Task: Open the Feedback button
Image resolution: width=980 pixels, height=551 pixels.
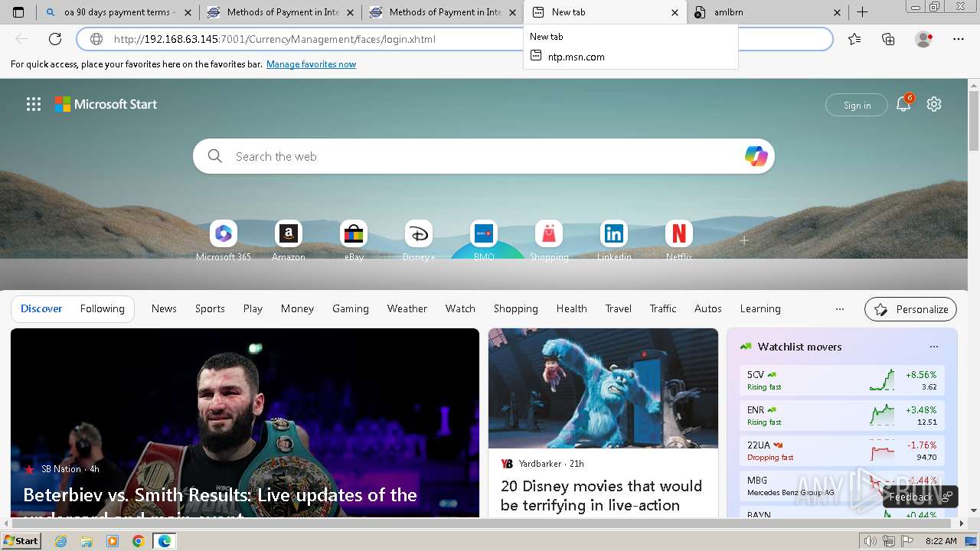Action: 920,497
